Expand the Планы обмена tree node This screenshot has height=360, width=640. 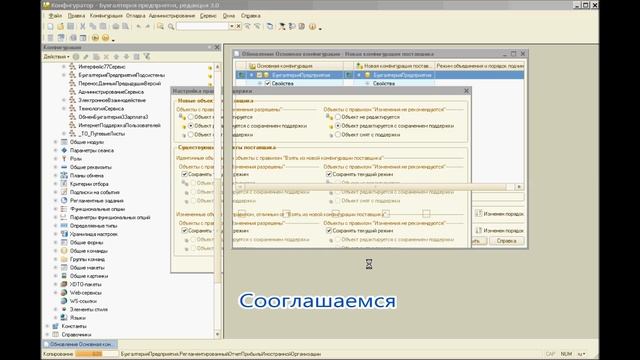coord(56,176)
